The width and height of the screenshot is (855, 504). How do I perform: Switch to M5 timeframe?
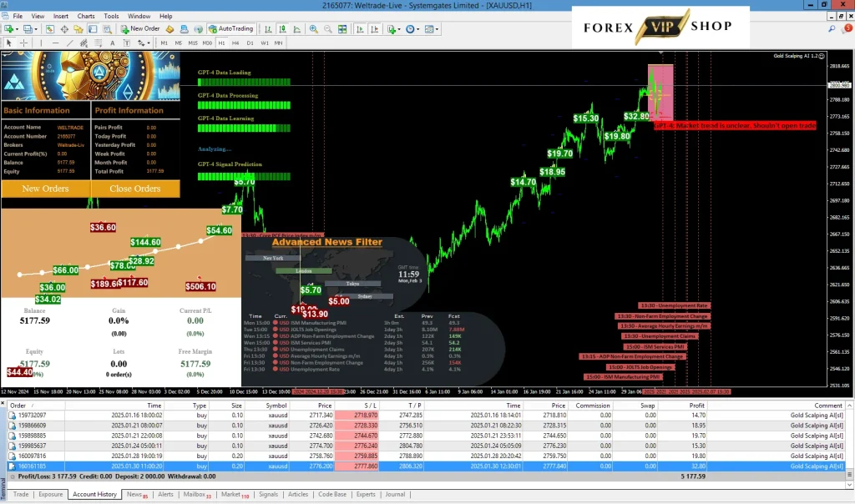(x=179, y=43)
